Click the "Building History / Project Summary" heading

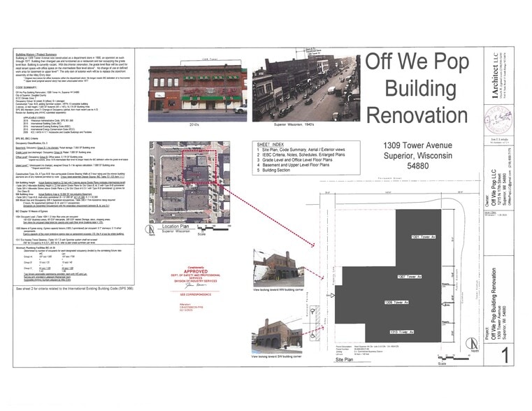[x=36, y=55]
